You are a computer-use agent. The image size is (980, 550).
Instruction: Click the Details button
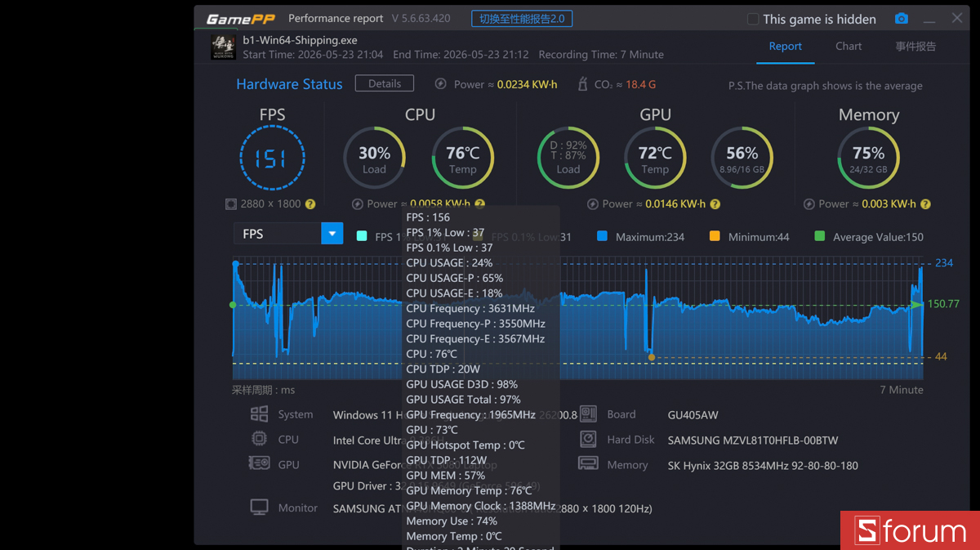pos(385,83)
